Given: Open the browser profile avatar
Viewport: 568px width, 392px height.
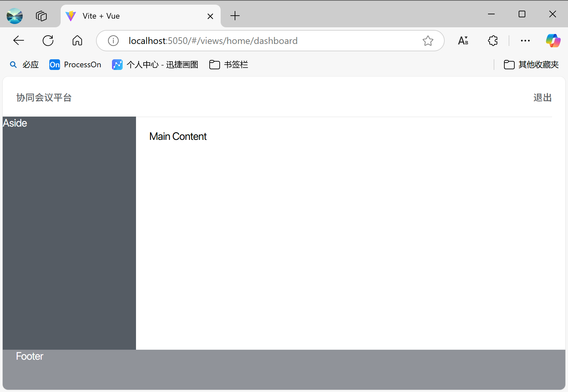Looking at the screenshot, I should 15,16.
